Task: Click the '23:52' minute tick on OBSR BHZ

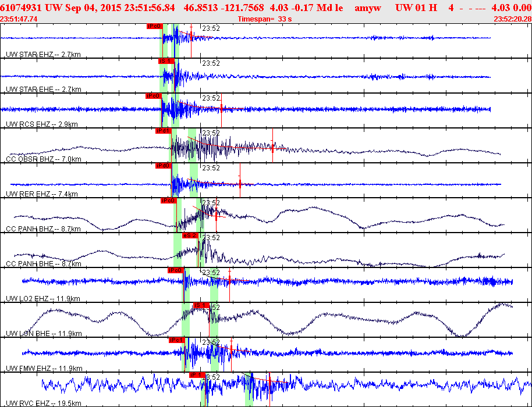Action: pos(211,133)
